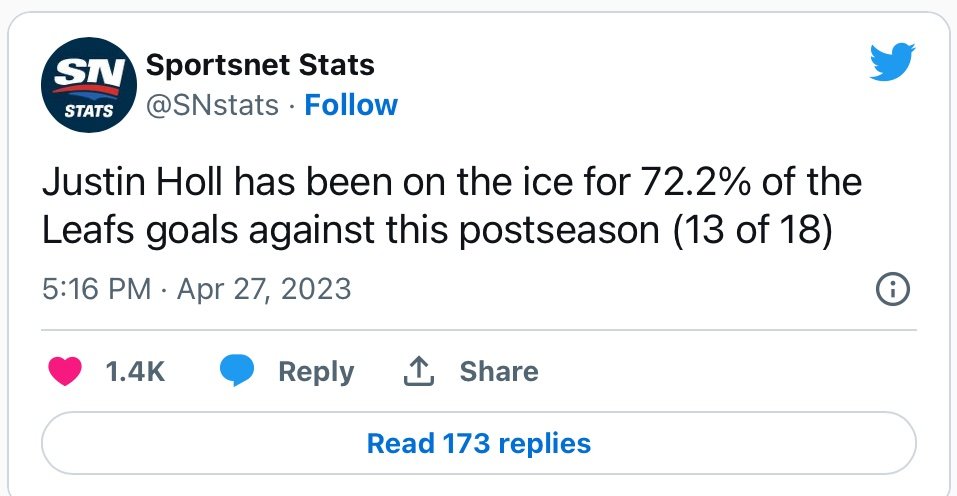Open Sportsnet Stats display name link
957x496 pixels.
(x=260, y=66)
